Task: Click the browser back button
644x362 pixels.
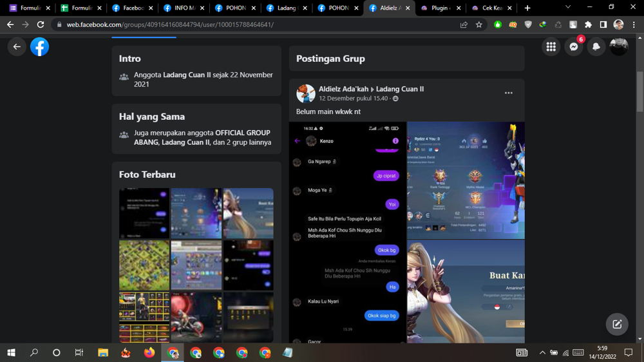Action: click(x=10, y=24)
